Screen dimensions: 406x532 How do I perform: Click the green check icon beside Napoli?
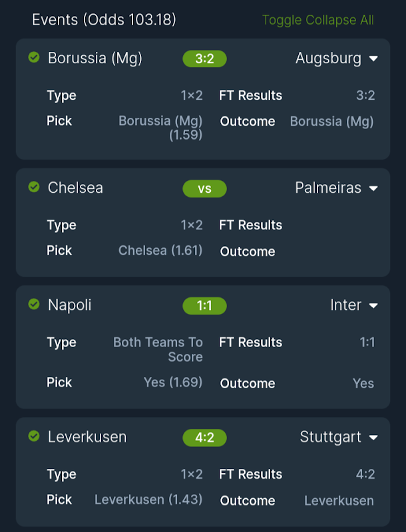(x=34, y=305)
